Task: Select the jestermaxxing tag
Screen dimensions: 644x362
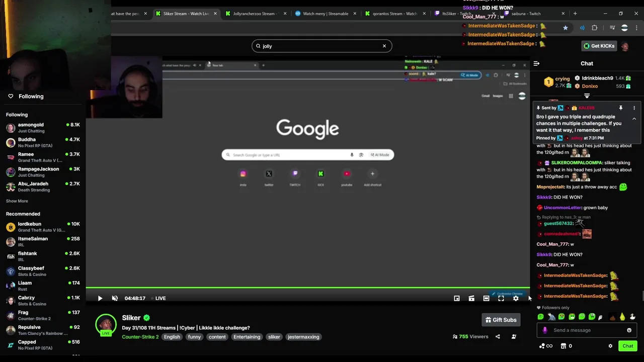Action: 303,337
